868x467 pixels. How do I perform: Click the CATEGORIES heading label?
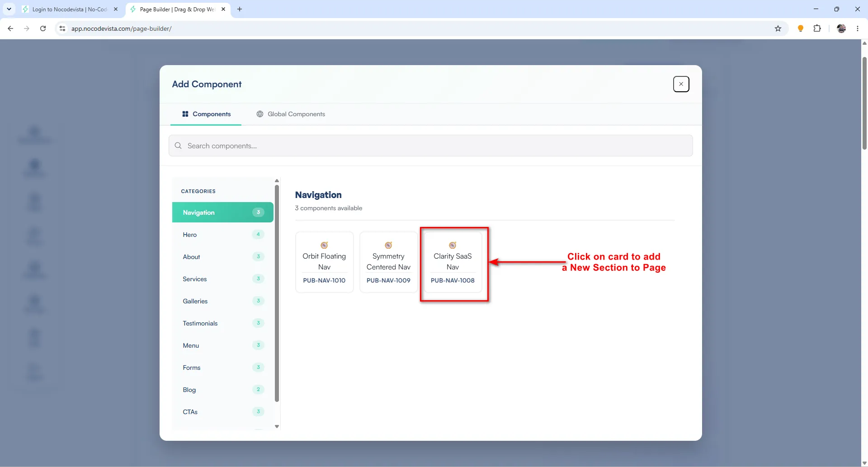(x=198, y=191)
